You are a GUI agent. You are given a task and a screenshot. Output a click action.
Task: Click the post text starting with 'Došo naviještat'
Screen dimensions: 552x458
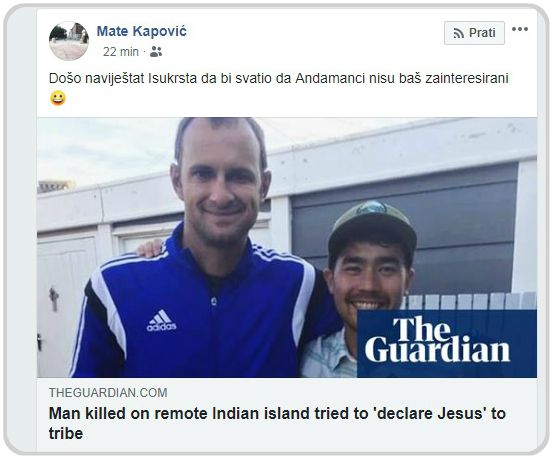coord(278,78)
